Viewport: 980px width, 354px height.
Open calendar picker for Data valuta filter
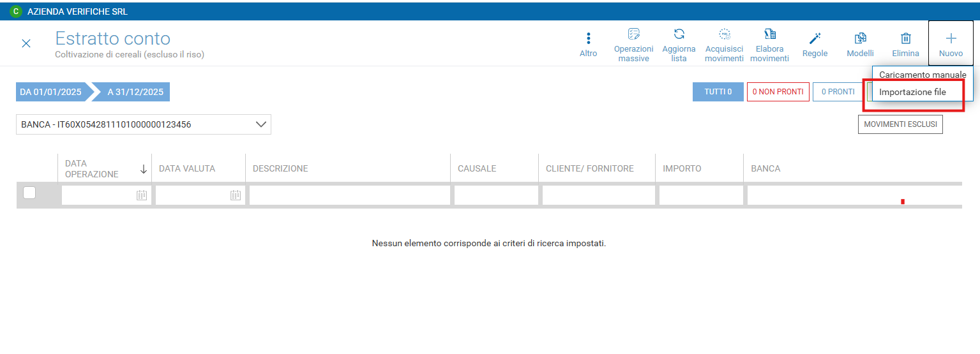236,195
